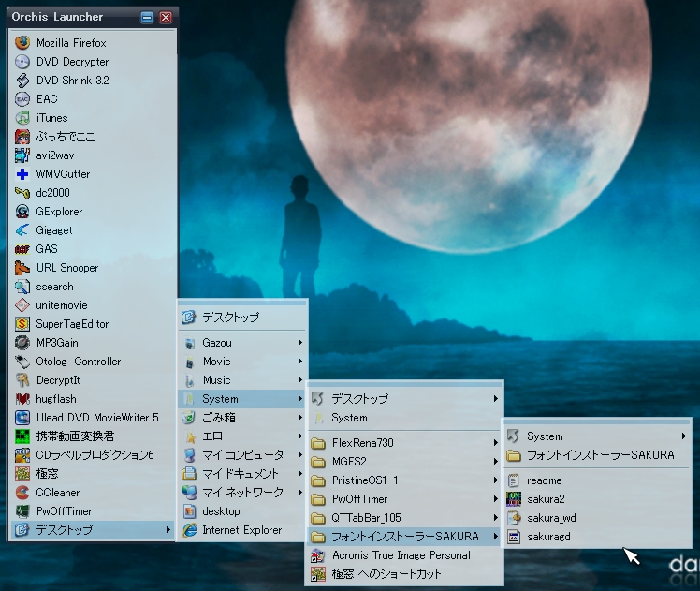Image resolution: width=700 pixels, height=591 pixels.
Task: Expand the ごみ箱 submenu arrow
Action: (300, 418)
